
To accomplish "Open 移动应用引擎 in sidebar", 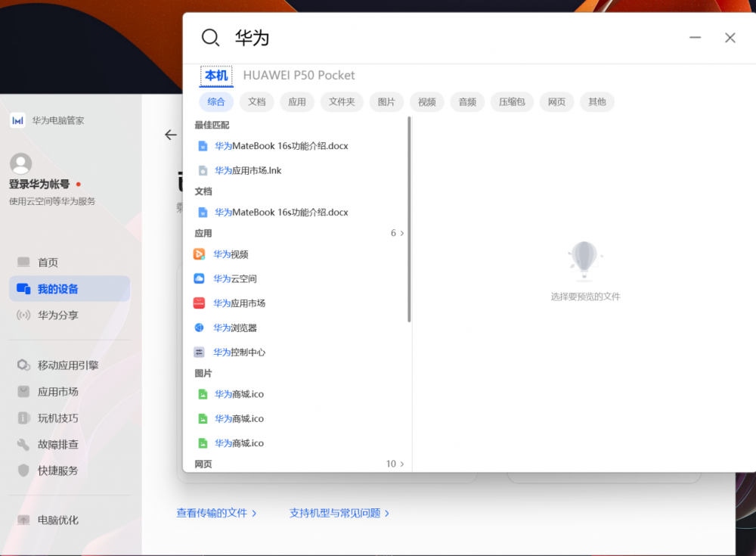I will coord(70,365).
